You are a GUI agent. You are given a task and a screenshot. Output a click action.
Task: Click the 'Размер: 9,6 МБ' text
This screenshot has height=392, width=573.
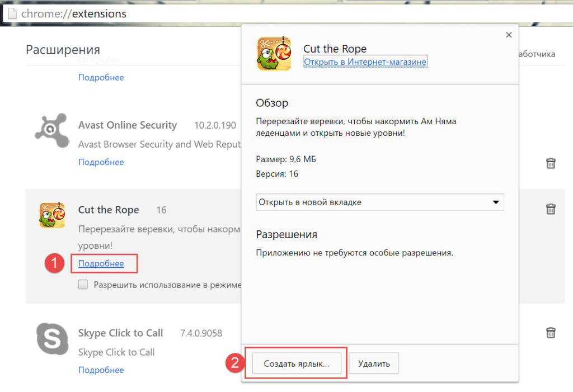coord(286,159)
